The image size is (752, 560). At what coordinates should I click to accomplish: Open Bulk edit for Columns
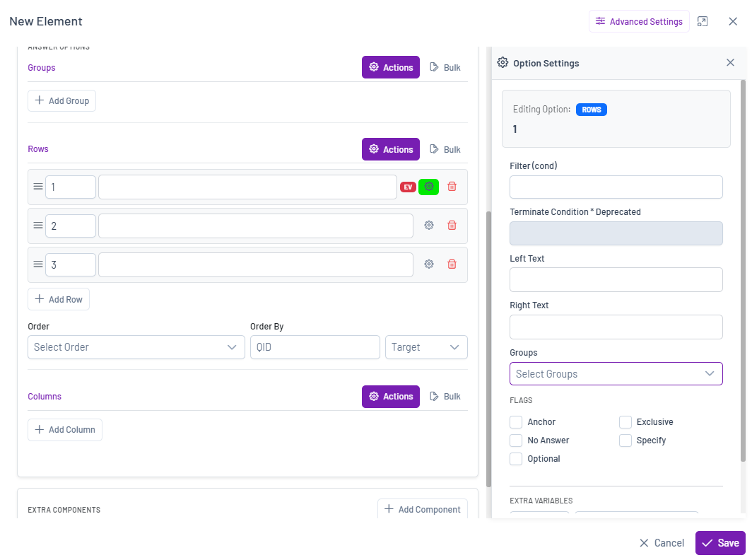[x=445, y=397]
